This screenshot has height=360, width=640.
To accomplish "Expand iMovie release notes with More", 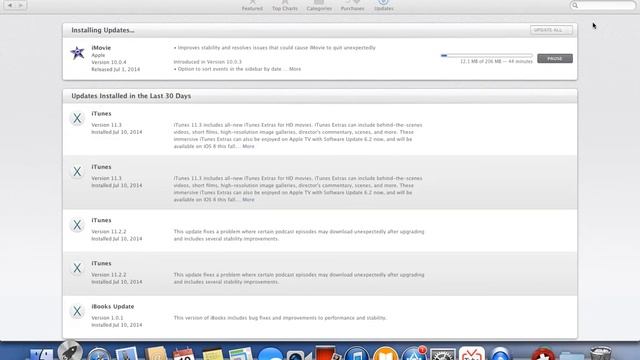I will pos(295,69).
